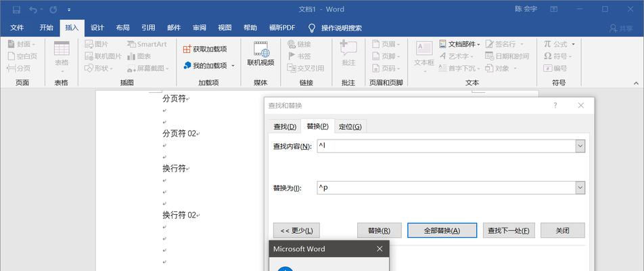This screenshot has height=271, width=644.
Task: Click the help question mark in 查找和替换
Action: [x=555, y=105]
